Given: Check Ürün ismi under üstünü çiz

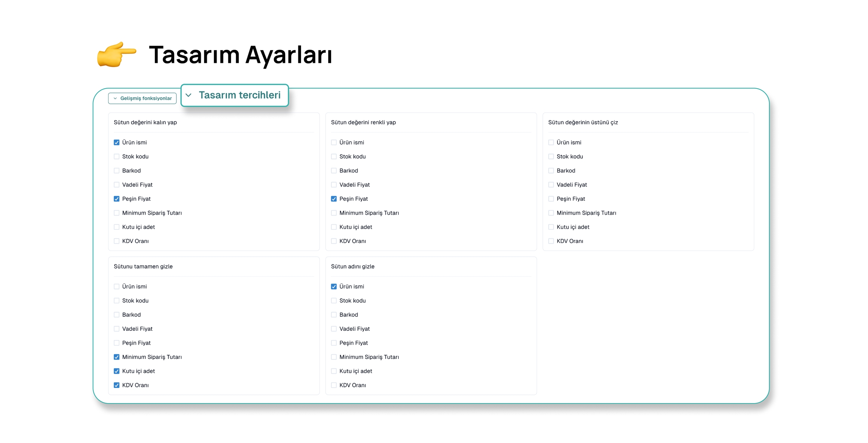Looking at the screenshot, I should 551,142.
